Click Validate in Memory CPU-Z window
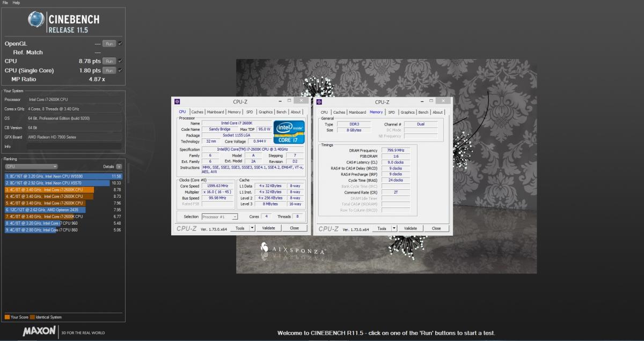The image size is (644, 341). [411, 228]
